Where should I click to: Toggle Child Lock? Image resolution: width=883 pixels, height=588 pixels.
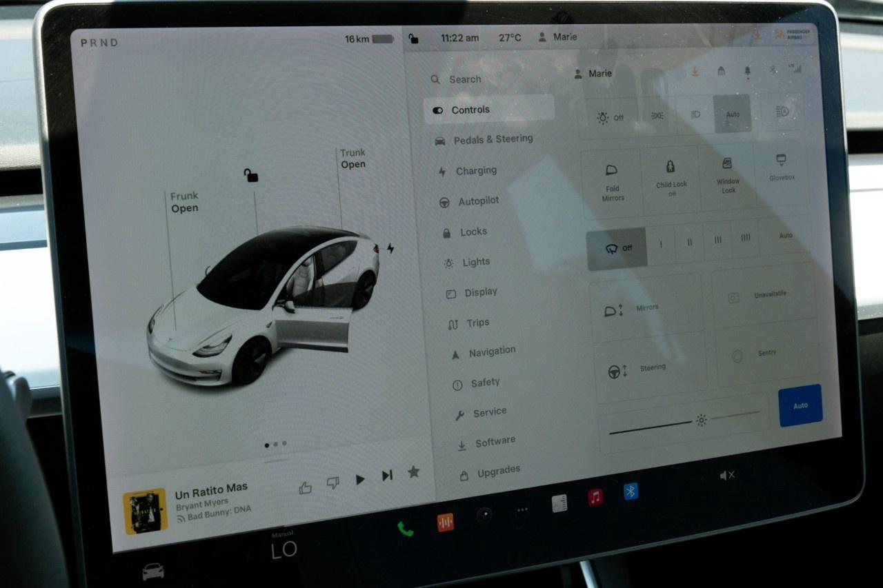point(671,178)
